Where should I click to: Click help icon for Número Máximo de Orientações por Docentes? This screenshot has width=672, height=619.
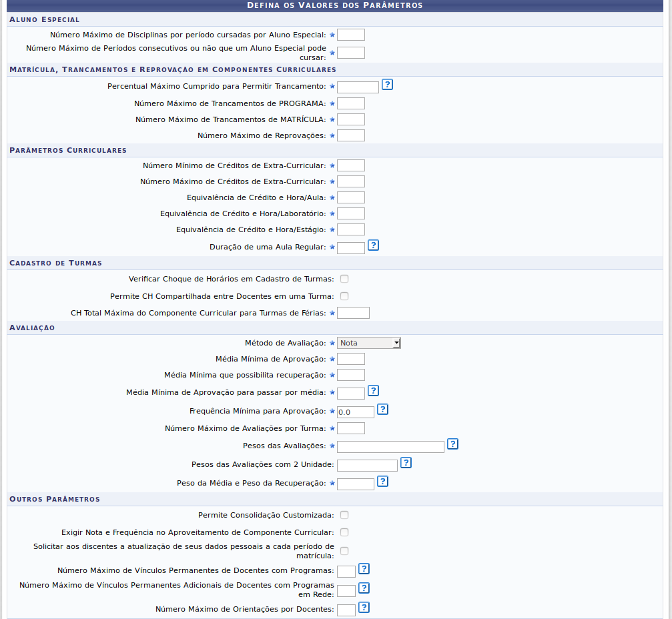pos(364,608)
